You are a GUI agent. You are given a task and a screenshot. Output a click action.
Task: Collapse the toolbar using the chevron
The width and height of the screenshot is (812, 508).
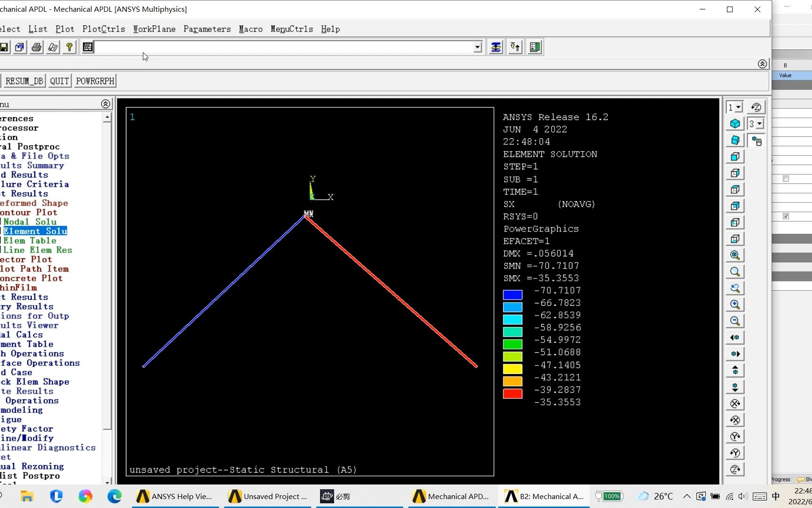tap(763, 64)
